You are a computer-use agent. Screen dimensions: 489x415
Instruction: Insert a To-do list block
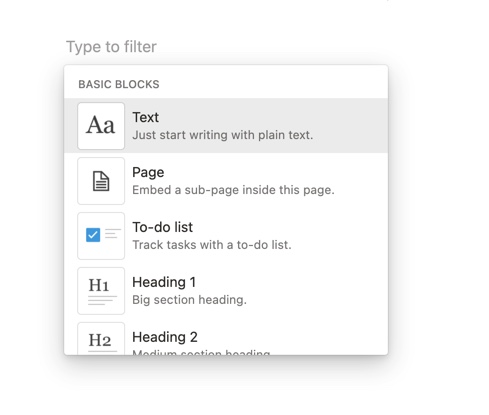pos(226,236)
